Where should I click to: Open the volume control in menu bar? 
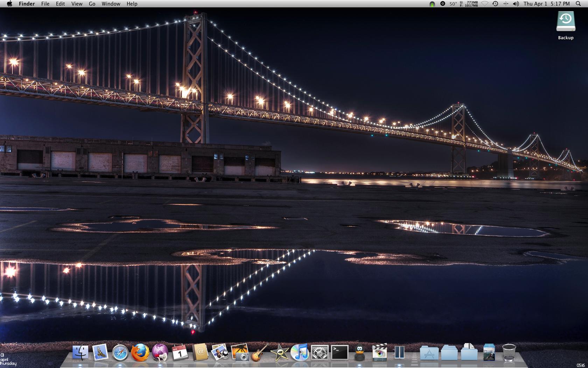pyautogui.click(x=516, y=4)
